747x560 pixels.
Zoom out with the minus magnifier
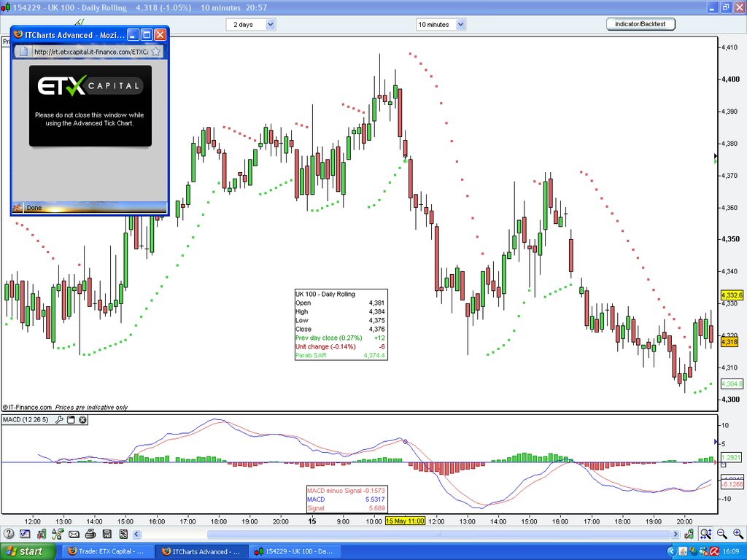(x=722, y=534)
